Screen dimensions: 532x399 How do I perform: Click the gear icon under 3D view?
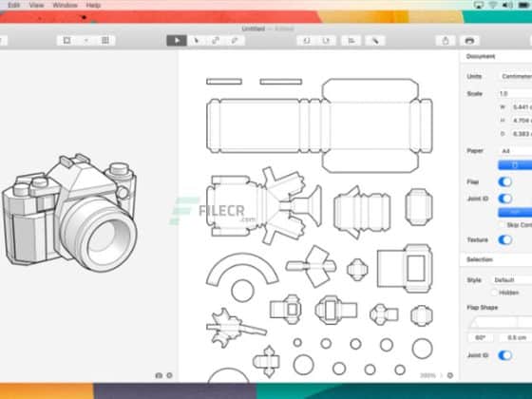(169, 375)
